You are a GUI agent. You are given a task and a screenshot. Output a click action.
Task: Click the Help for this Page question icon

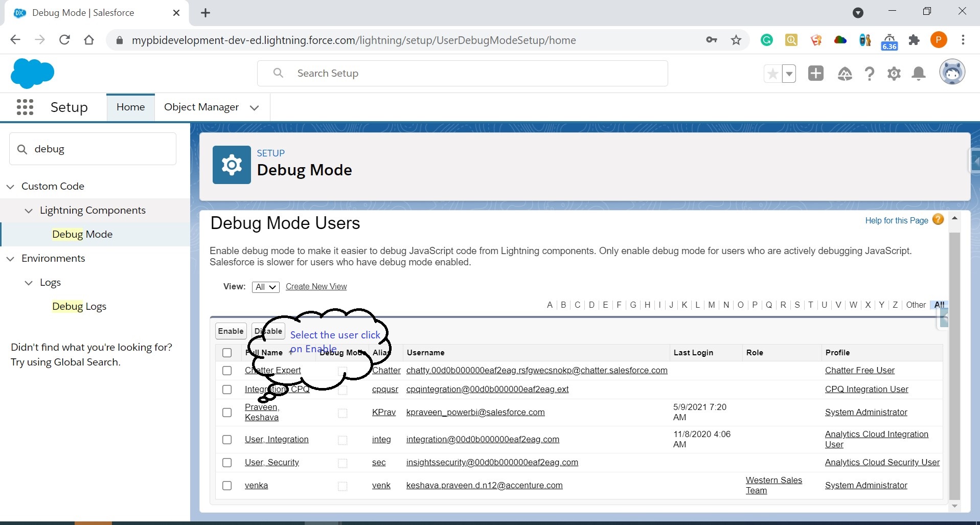click(x=938, y=219)
